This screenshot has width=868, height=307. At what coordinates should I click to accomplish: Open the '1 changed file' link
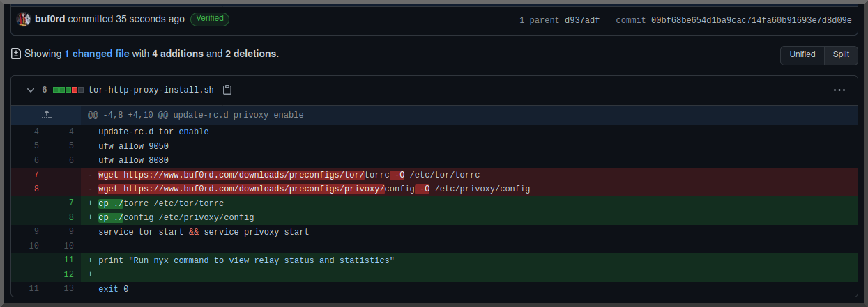[97, 54]
